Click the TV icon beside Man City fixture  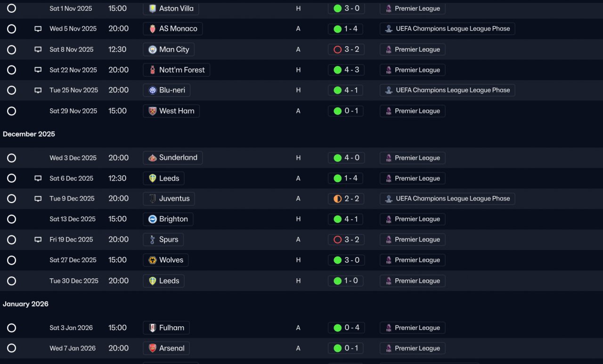click(38, 49)
